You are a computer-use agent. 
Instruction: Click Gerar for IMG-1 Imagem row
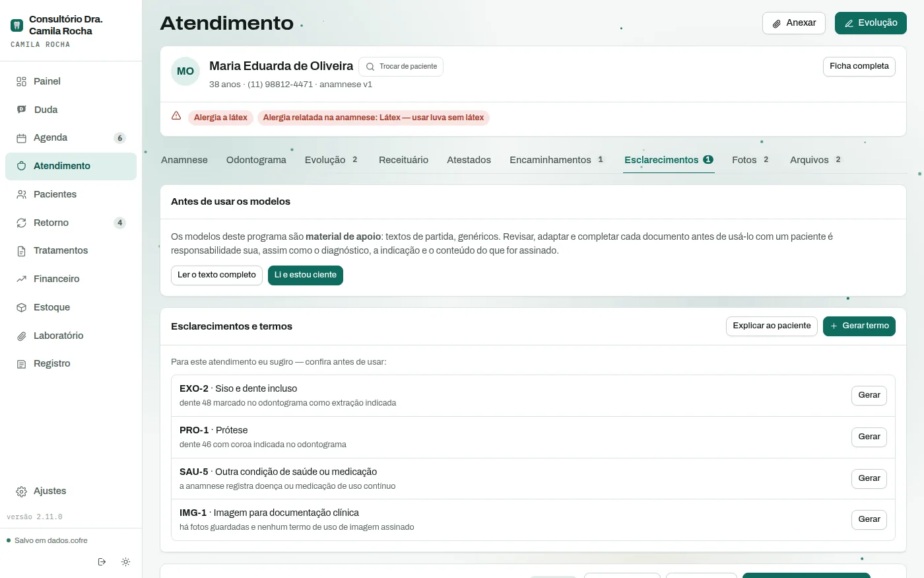(869, 520)
